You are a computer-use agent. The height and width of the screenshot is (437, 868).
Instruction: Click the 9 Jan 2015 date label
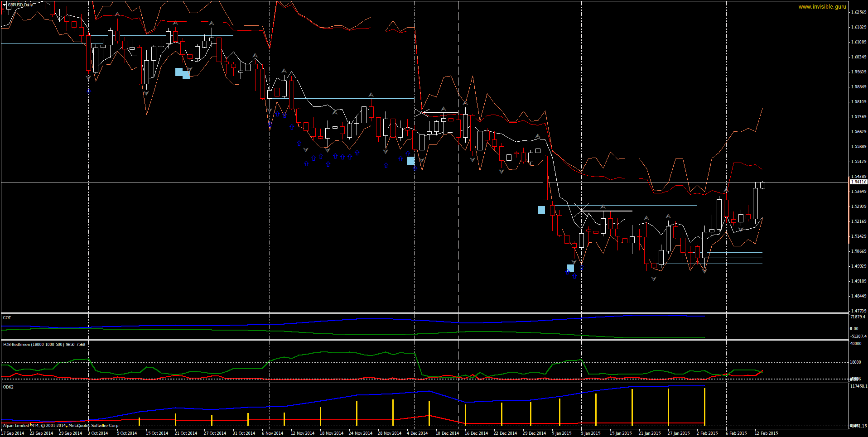(591, 433)
